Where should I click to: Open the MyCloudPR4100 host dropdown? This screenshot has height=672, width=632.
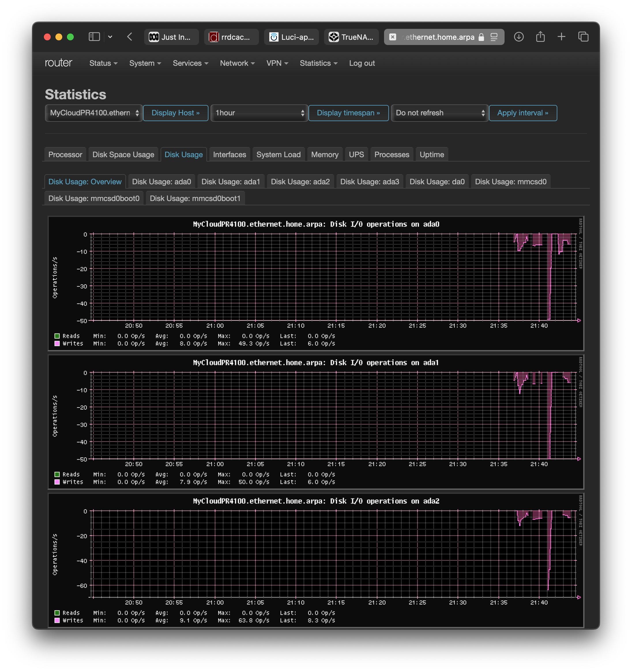tap(94, 113)
